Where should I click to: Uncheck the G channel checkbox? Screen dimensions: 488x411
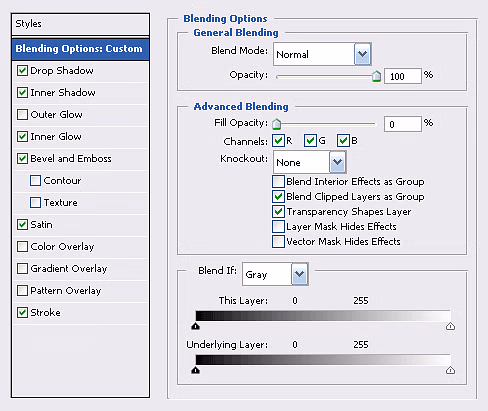tap(310, 141)
